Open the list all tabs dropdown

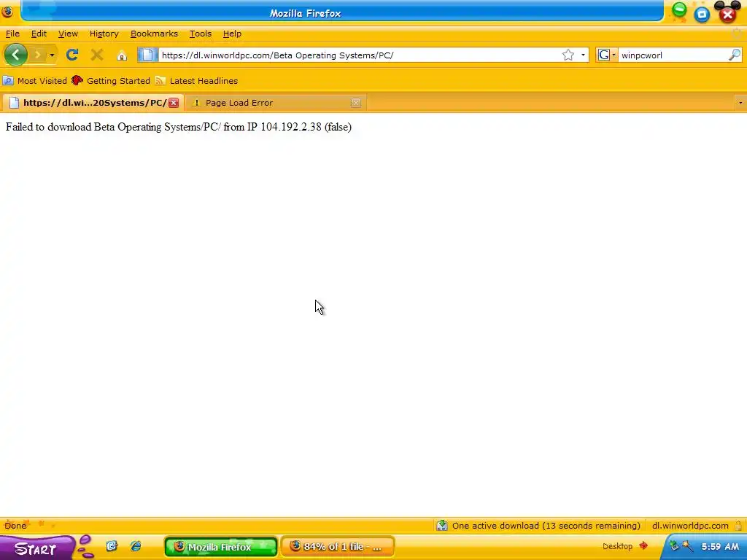tap(740, 103)
